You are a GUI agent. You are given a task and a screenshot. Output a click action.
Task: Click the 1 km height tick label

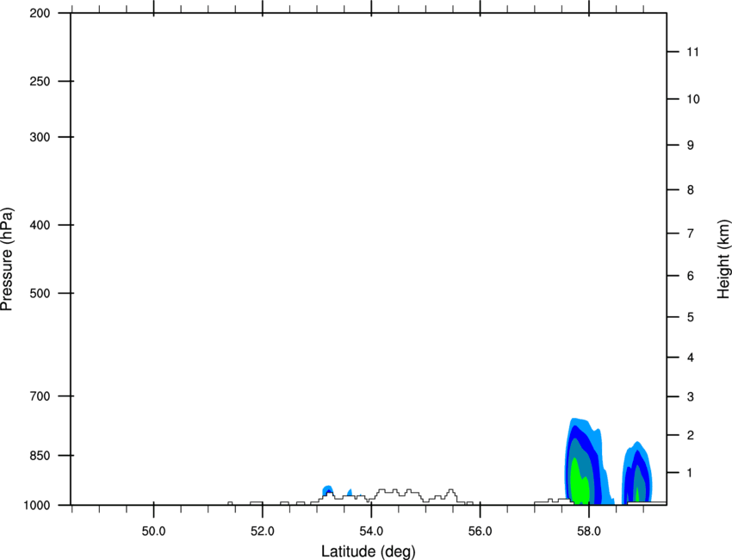tap(691, 473)
